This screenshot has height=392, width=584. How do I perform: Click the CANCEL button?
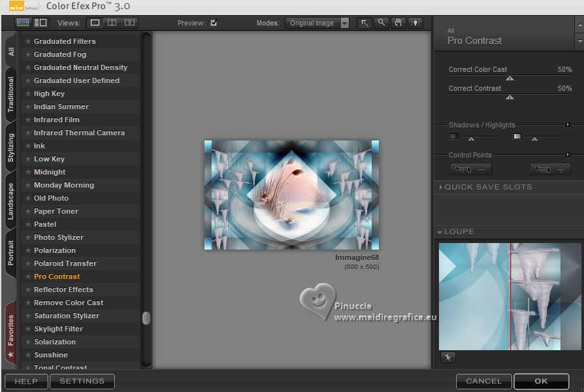pyautogui.click(x=484, y=381)
